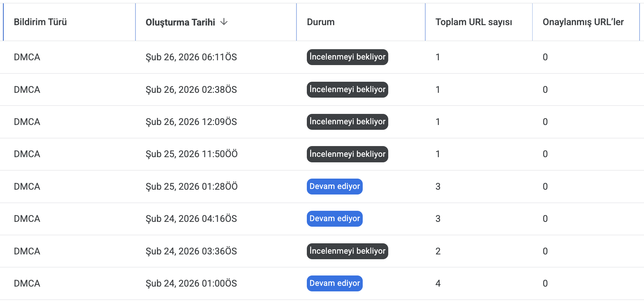Click DMCA type in Şub 24 03:36ÖS row

pyautogui.click(x=27, y=251)
